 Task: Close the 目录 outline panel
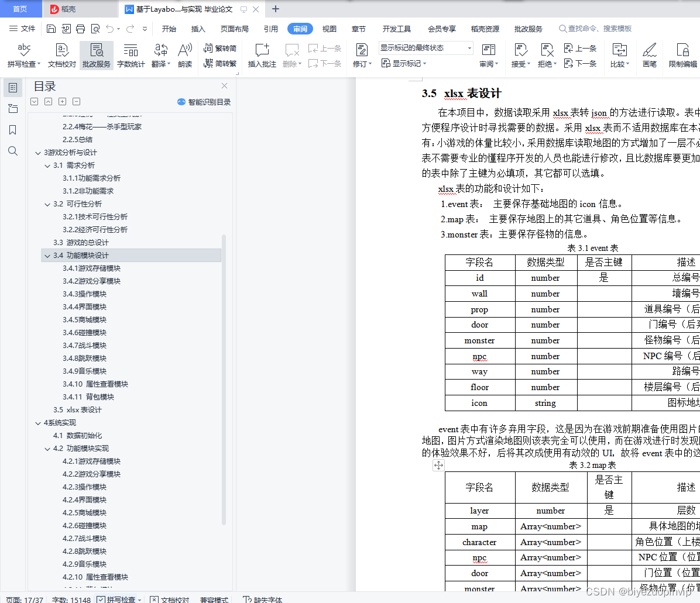click(225, 85)
